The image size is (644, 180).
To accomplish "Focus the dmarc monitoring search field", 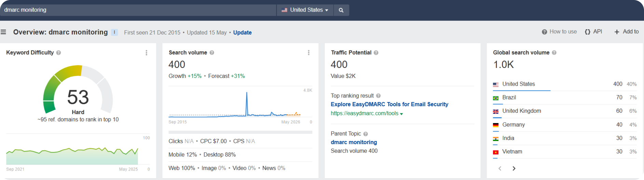I will click(x=138, y=10).
